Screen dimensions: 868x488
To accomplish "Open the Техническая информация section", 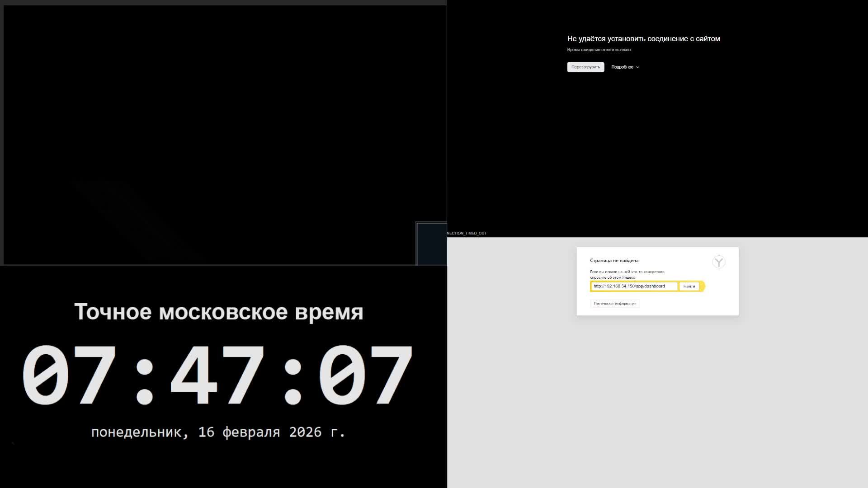I will coord(614,304).
